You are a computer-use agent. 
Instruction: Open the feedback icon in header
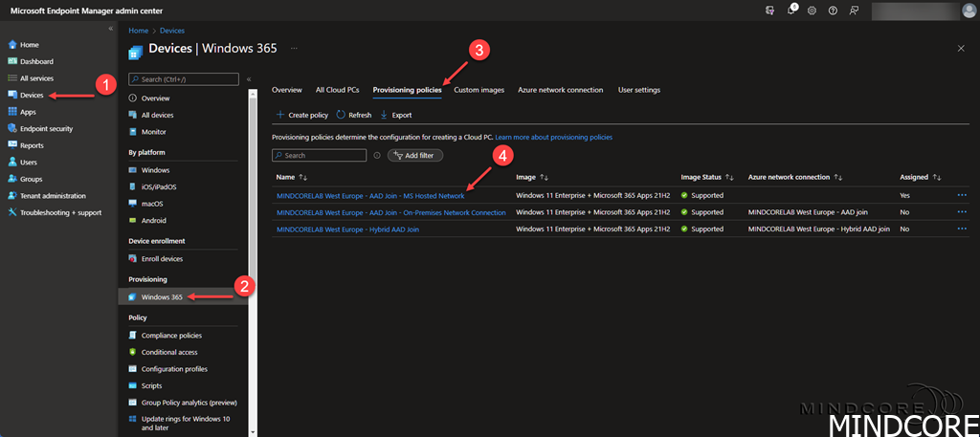click(854, 11)
